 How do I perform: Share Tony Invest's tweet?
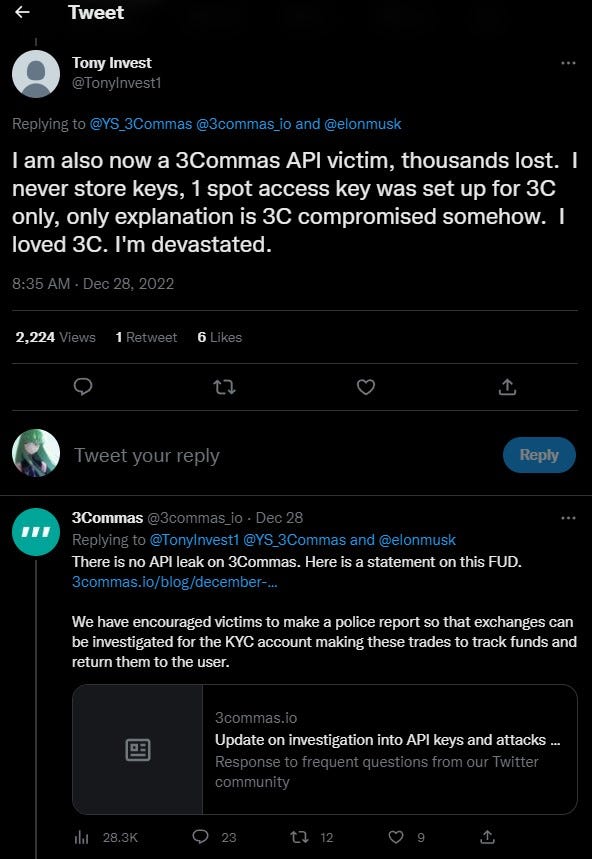click(x=507, y=387)
